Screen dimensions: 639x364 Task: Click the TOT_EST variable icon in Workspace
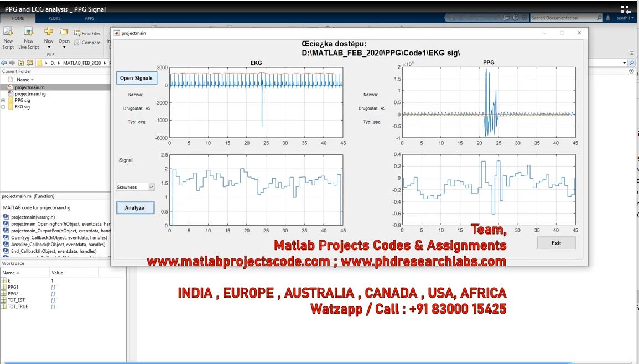tap(4, 300)
